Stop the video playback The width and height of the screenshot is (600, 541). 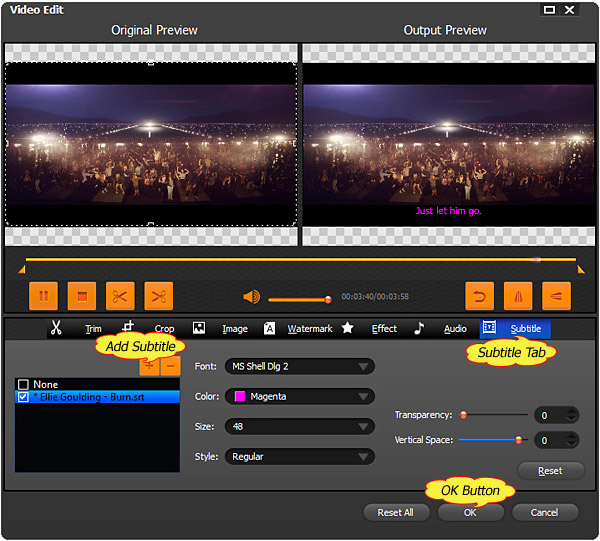pyautogui.click(x=82, y=296)
